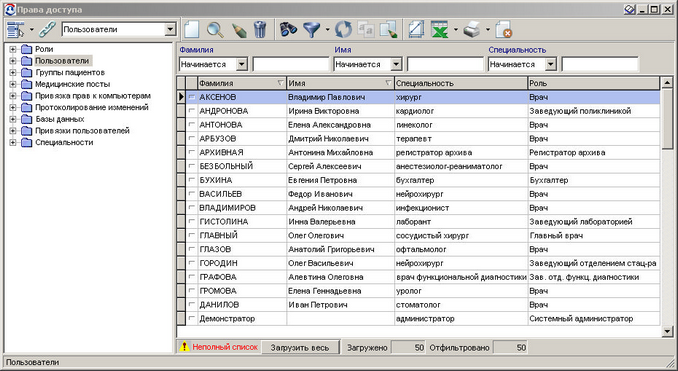This screenshot has width=678, height=371.
Task: Click the Фамилия filter text field
Action: (x=291, y=64)
